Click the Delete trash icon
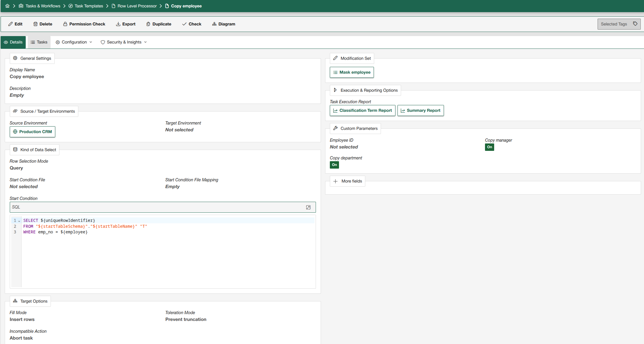Screen dimensions: 644x344 pyautogui.click(x=35, y=24)
